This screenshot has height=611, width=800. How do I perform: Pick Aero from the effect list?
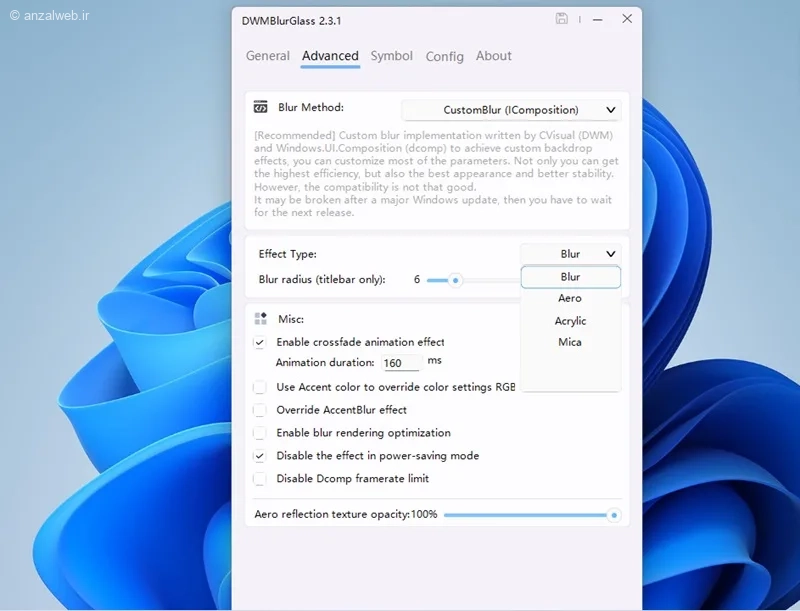point(570,299)
